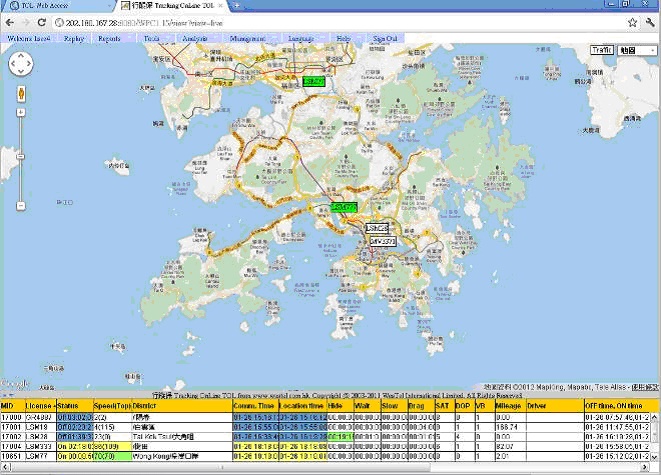The height and width of the screenshot is (475, 661).
Task: Pick up the Street View pegman
Action: coord(21,93)
